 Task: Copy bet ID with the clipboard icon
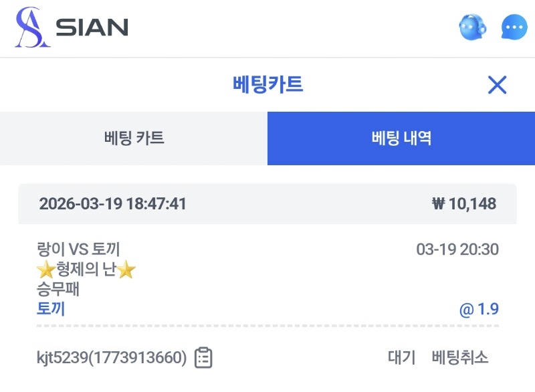tap(203, 358)
